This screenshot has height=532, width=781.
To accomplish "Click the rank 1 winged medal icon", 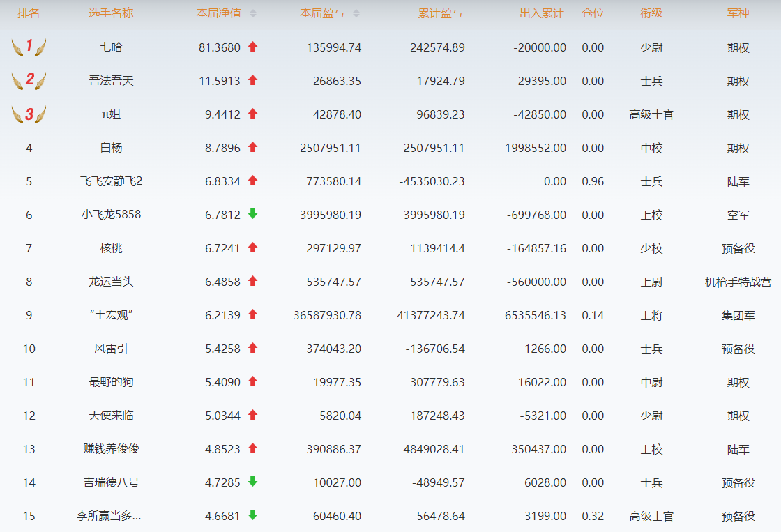I will coord(29,47).
